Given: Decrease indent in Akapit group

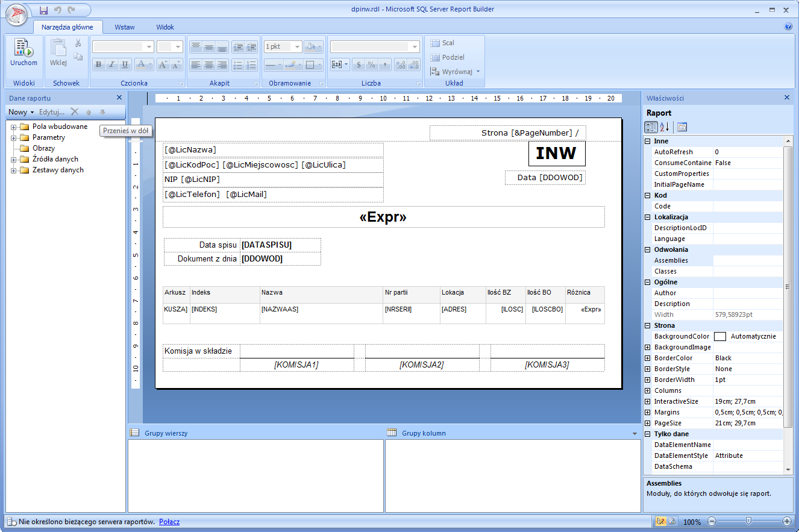Looking at the screenshot, I should click(x=238, y=46).
